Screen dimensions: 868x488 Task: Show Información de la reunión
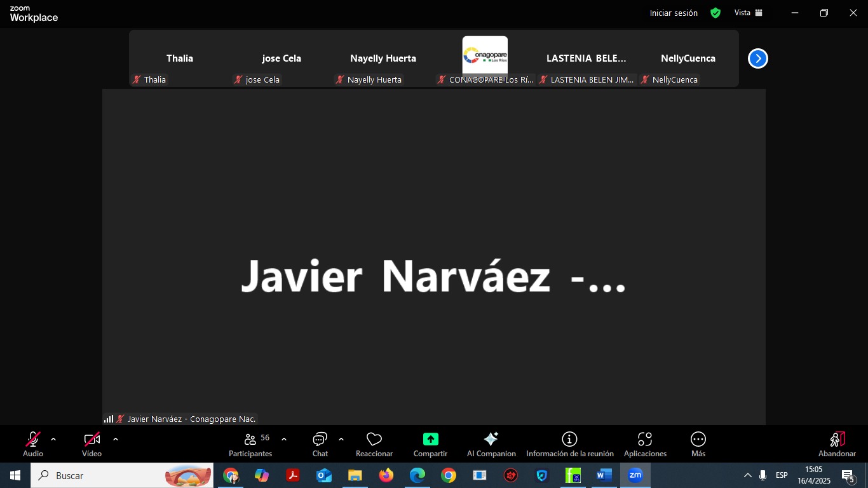click(x=569, y=444)
